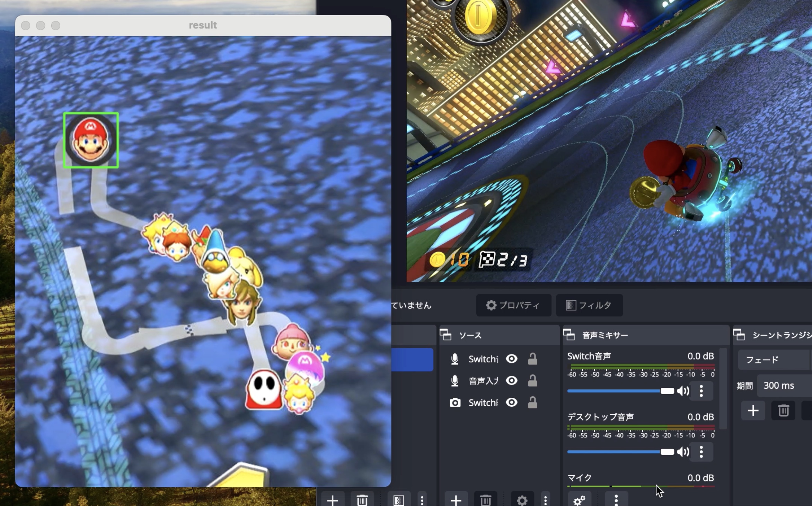Add a new scene transition

click(x=753, y=411)
